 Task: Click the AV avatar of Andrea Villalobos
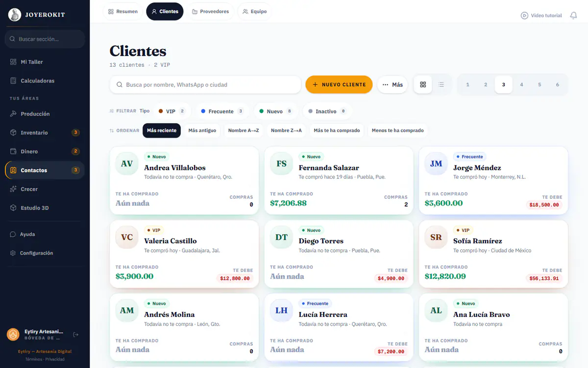click(x=127, y=164)
